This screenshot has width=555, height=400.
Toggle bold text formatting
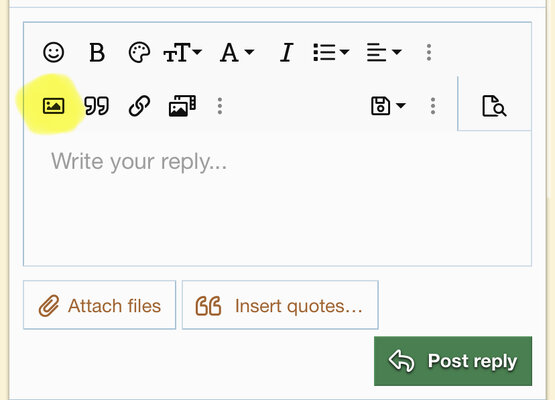click(x=97, y=52)
